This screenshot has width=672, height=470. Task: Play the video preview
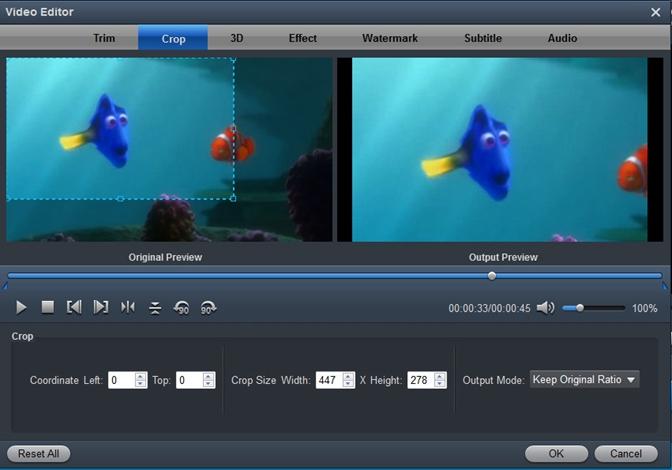click(x=21, y=307)
